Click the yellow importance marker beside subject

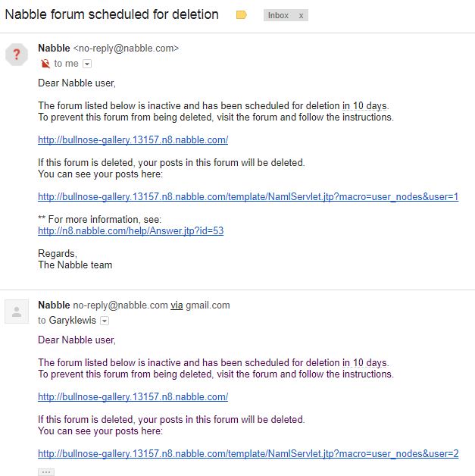[x=242, y=15]
